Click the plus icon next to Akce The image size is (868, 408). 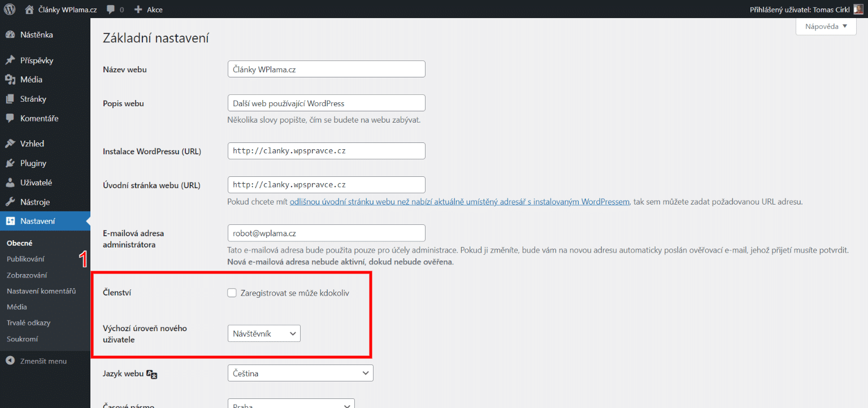[x=138, y=10]
